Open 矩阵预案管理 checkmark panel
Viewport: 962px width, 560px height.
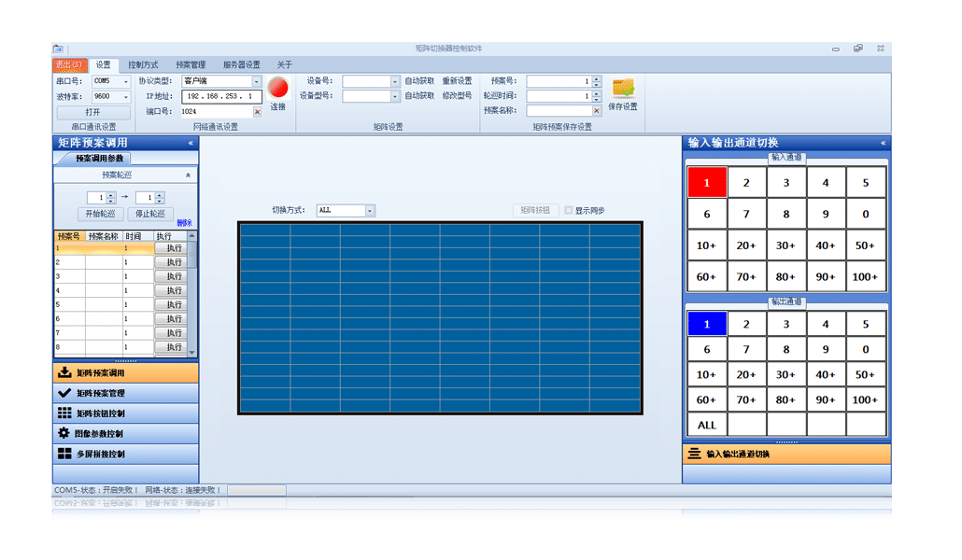[125, 393]
